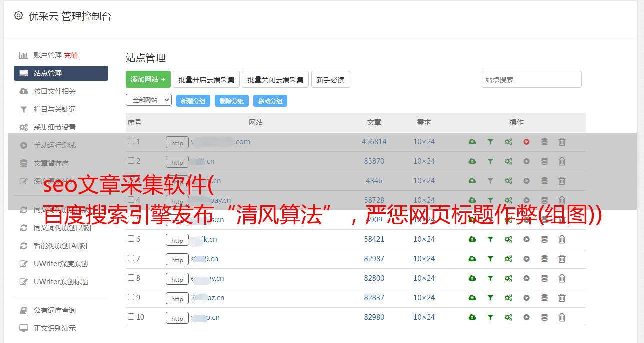This screenshot has width=644, height=343.
Task: Check the checkbox for site row 6
Action: pos(131,239)
